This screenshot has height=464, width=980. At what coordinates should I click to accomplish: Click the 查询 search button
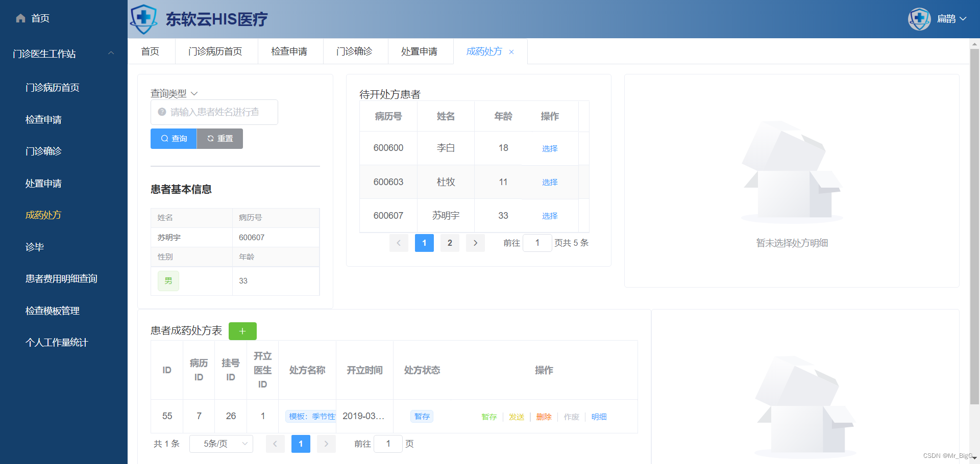(174, 139)
